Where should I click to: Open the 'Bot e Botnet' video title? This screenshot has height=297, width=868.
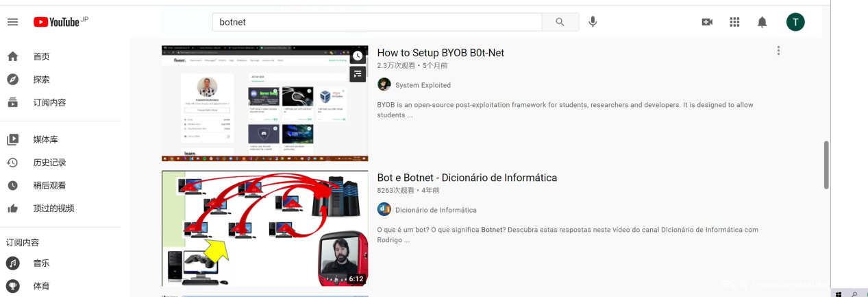pyautogui.click(x=467, y=178)
